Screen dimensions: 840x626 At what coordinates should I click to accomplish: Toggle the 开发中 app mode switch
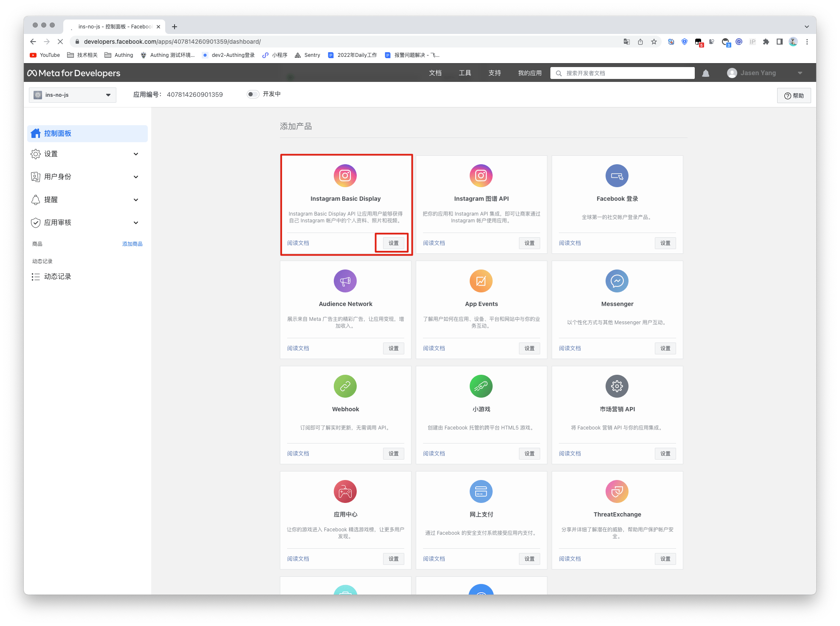[x=253, y=94]
